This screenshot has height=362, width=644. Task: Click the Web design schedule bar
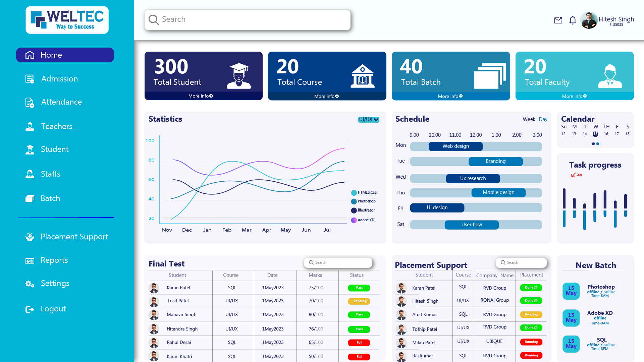tap(455, 146)
